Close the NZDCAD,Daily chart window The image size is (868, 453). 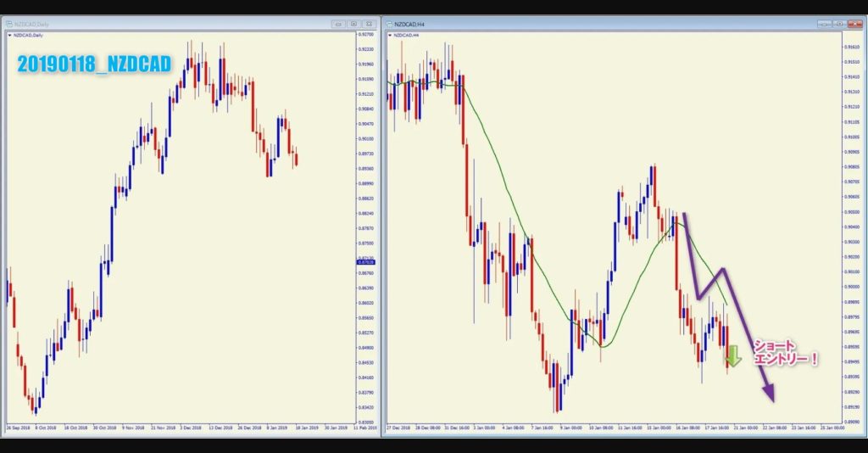[x=369, y=25]
